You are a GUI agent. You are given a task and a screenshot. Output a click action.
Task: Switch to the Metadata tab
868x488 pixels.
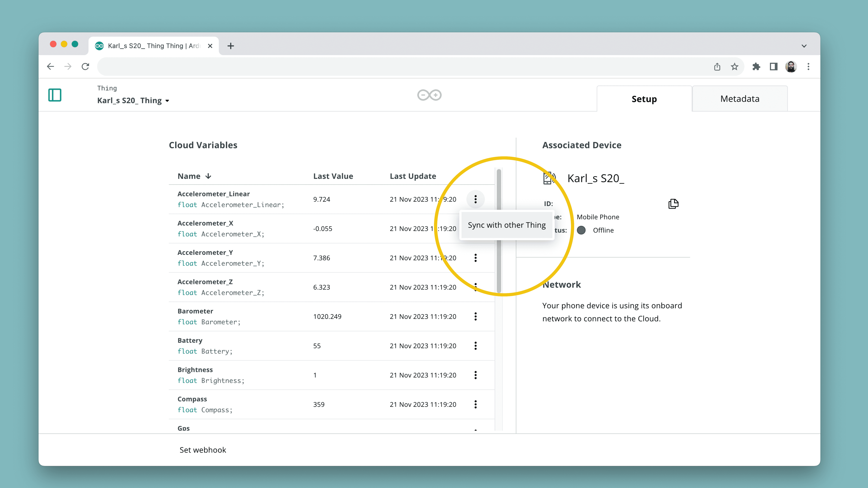point(740,99)
